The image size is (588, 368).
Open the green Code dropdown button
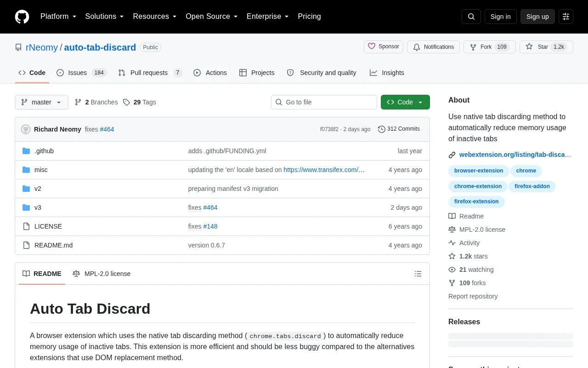click(x=405, y=102)
